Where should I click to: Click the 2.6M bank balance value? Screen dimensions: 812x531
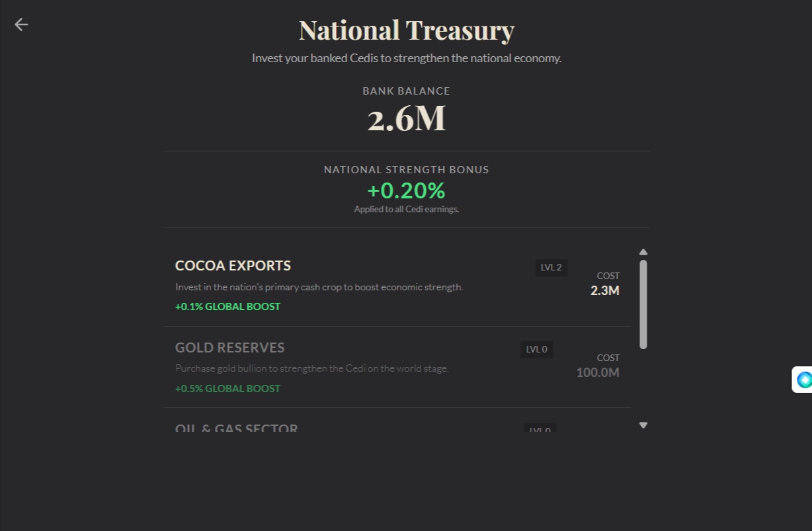(406, 119)
